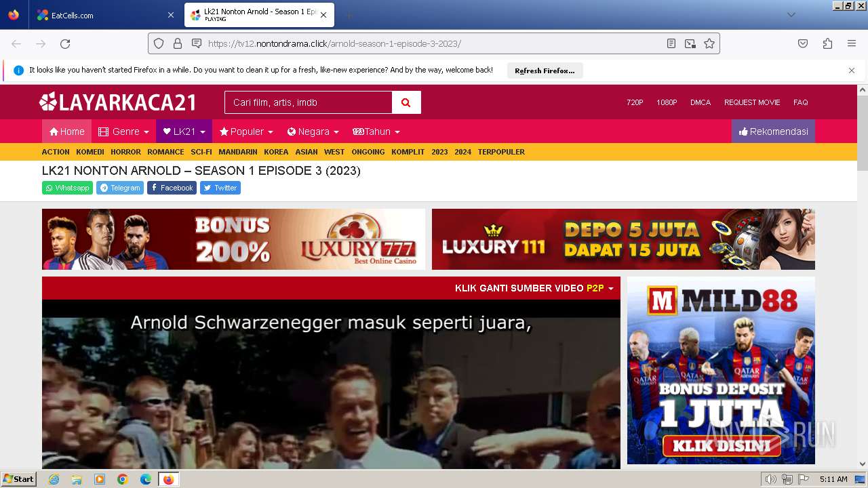Select the WEST category
Viewport: 868px width, 488px height.
point(334,152)
